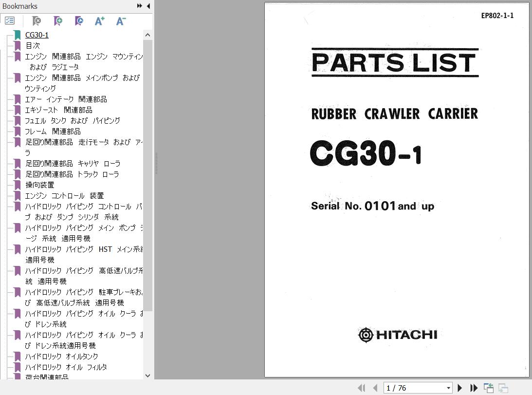Go to the next page

pos(460,388)
